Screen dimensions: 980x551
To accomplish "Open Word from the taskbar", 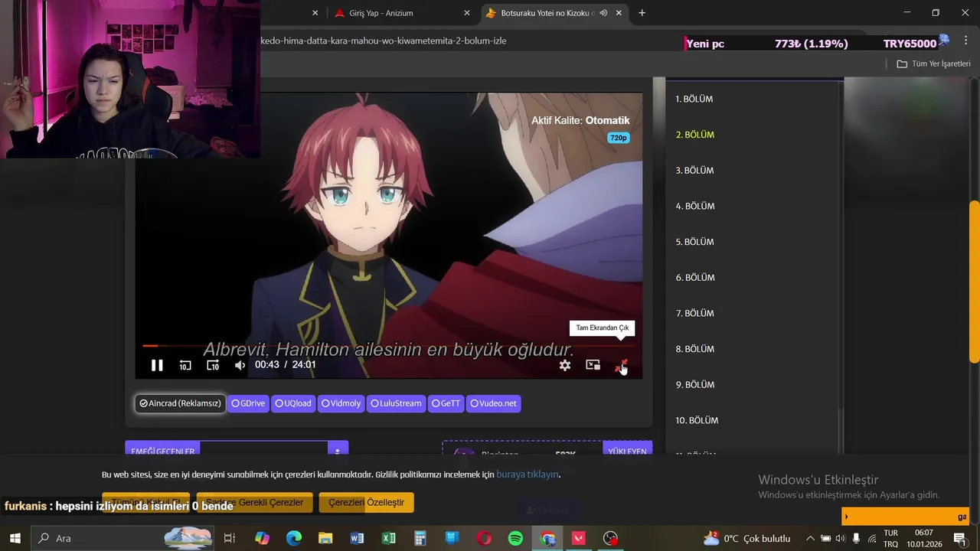I will click(357, 538).
